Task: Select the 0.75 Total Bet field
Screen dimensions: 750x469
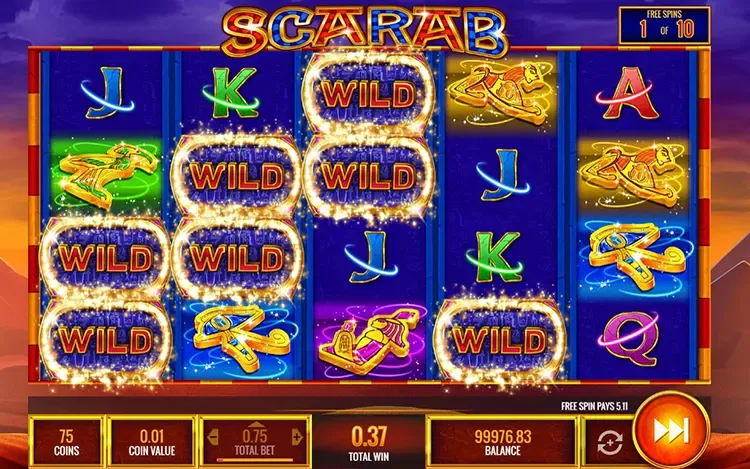Action: tap(255, 441)
